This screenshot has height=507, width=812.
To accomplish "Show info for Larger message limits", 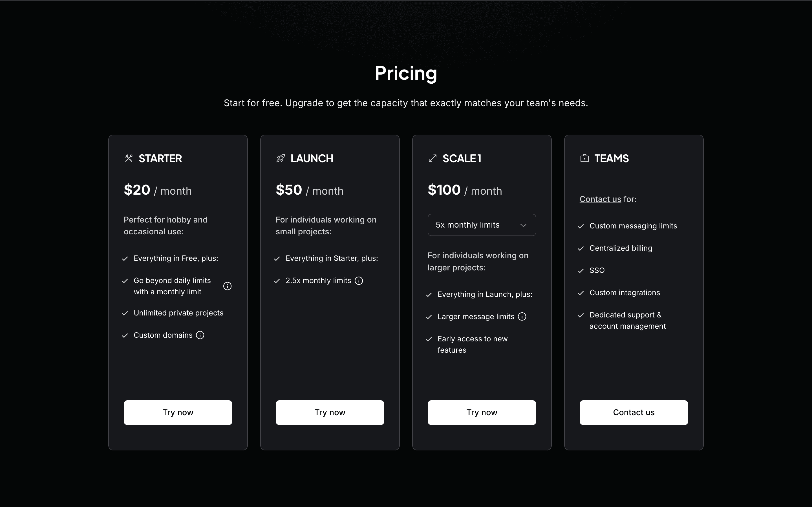I will [x=522, y=317].
